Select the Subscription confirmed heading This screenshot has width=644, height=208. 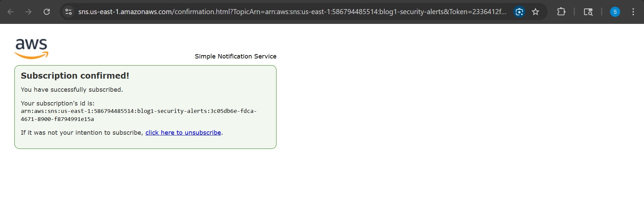point(75,75)
